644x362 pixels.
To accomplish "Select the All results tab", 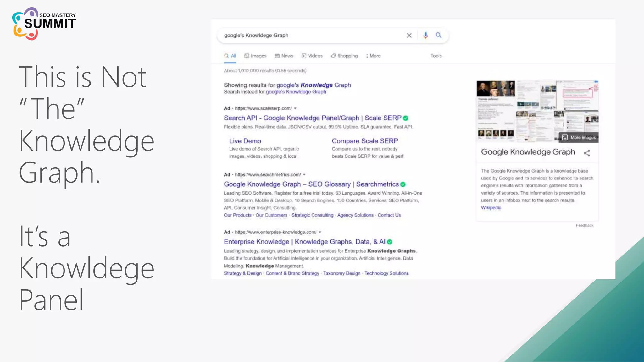I will (230, 56).
